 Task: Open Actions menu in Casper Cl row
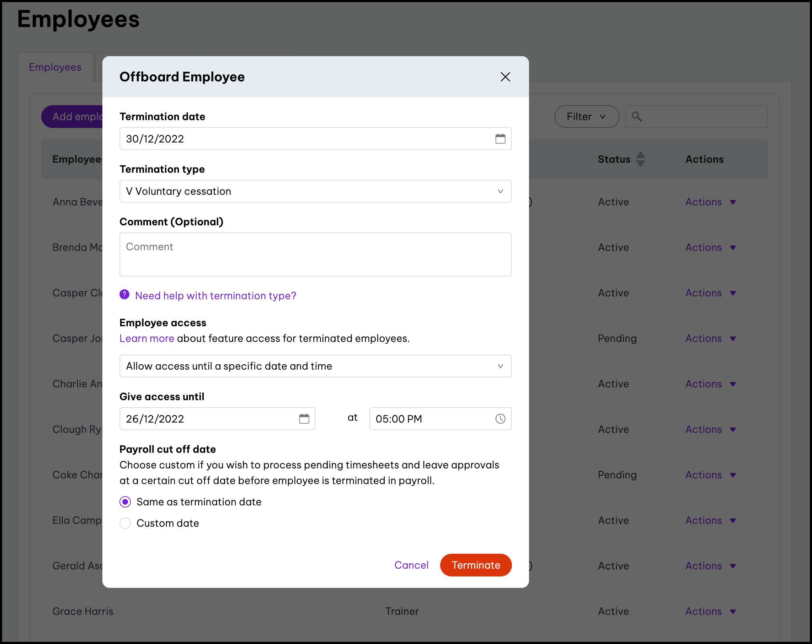(710, 293)
